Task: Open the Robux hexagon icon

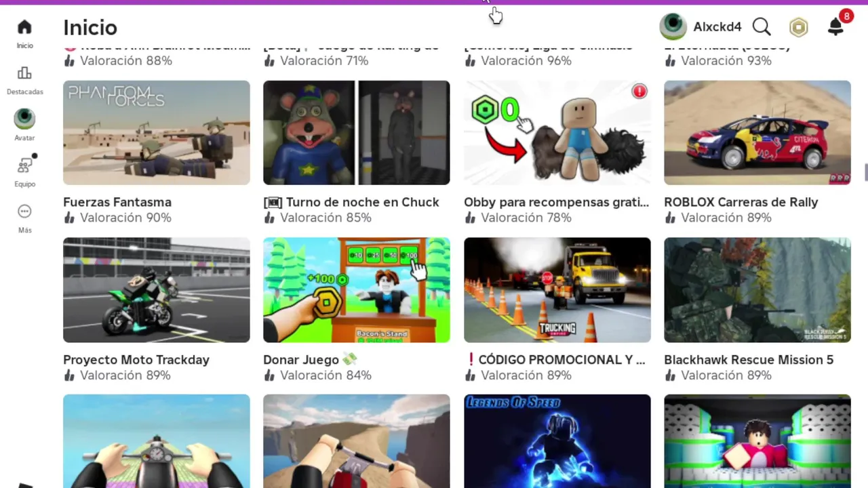Action: tap(799, 27)
